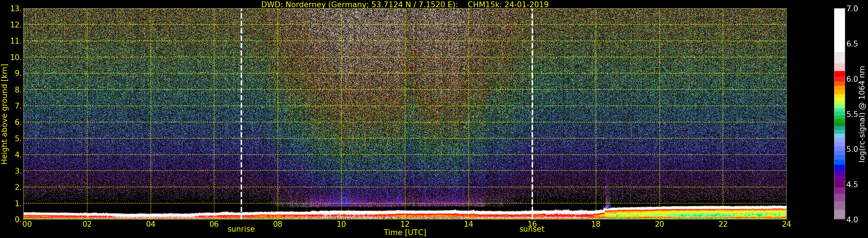Click the '5.' height axis tick label
868x238 pixels.
(18, 138)
